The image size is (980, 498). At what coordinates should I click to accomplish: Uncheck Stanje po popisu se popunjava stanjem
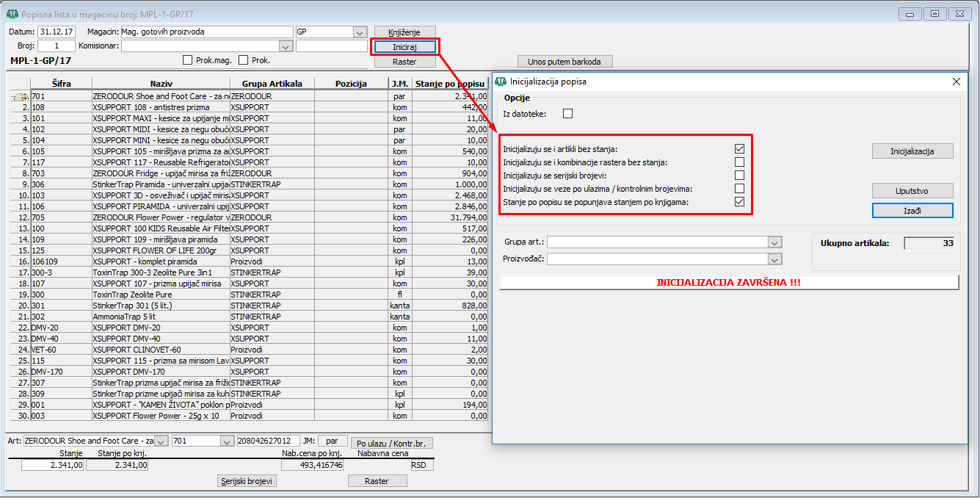tap(739, 202)
